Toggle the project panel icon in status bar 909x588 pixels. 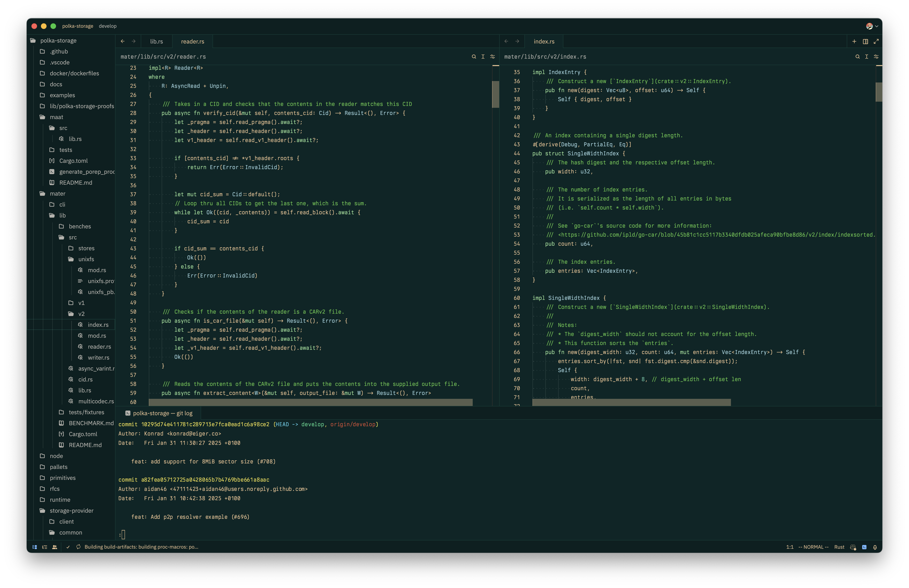pos(35,547)
